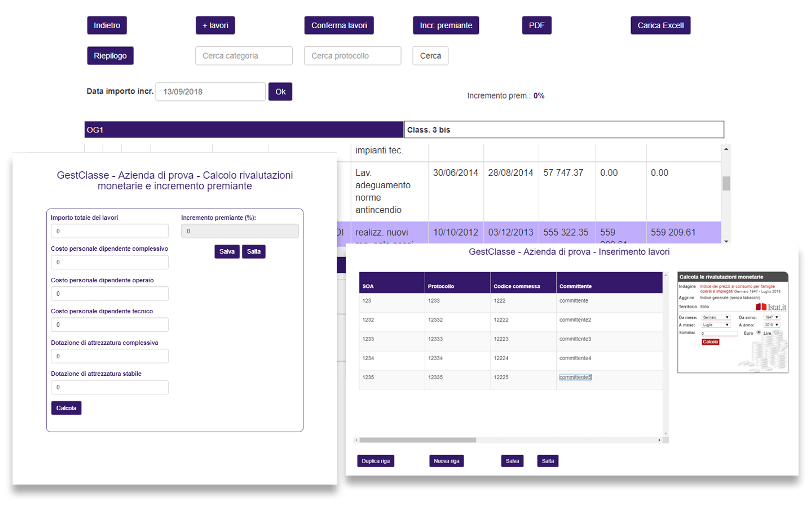
Task: Click the Nuova riga button
Action: coord(446,461)
